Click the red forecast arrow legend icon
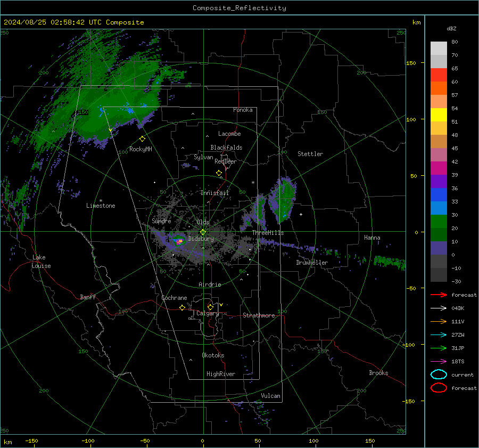Image resolution: width=479 pixels, height=448 pixels. (x=439, y=295)
